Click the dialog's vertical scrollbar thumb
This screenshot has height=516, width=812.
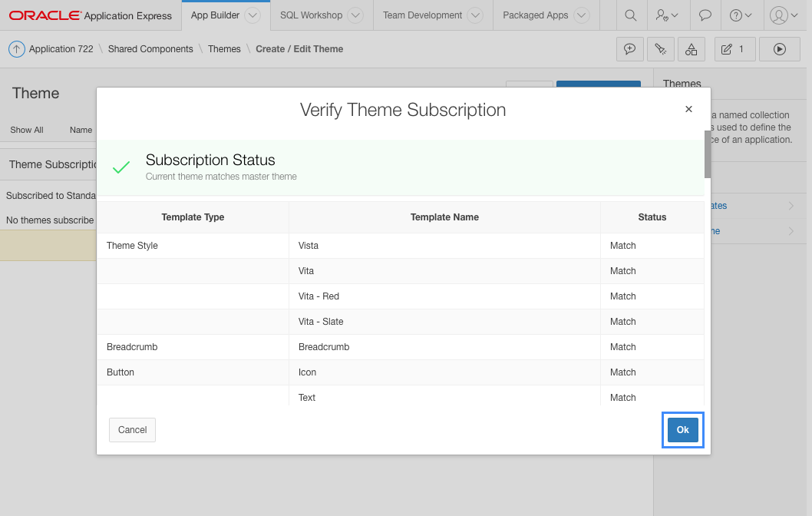tap(707, 154)
